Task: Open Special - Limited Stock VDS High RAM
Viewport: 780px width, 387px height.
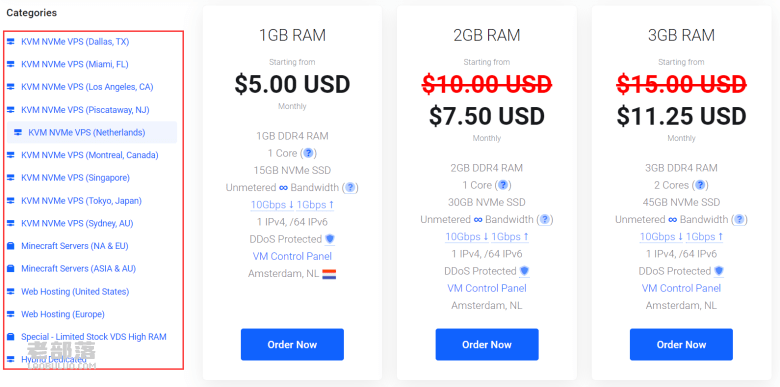Action: tap(94, 337)
